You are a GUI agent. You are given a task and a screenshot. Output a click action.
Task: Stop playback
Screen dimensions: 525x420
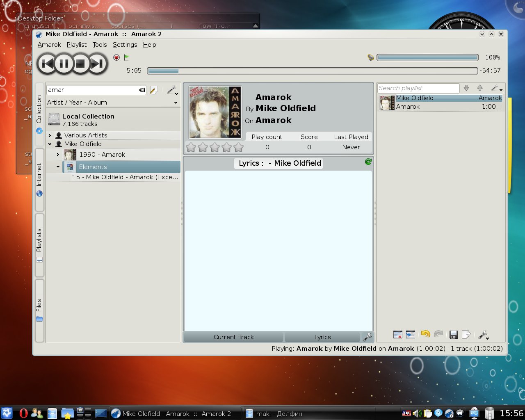pyautogui.click(x=81, y=64)
